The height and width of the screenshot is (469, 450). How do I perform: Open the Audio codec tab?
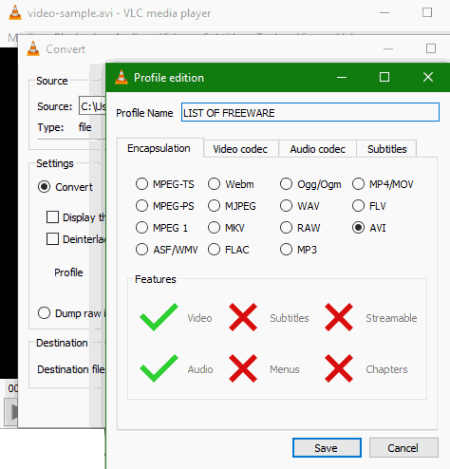click(x=318, y=149)
